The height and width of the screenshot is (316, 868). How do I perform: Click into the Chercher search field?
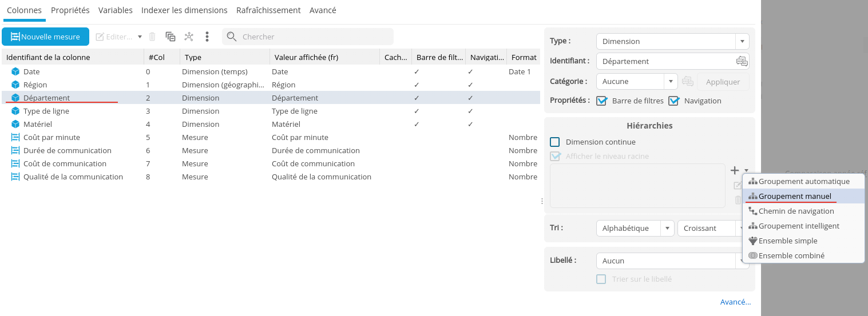click(x=315, y=37)
